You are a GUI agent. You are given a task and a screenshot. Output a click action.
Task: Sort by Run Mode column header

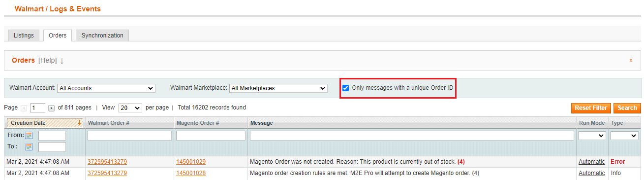coord(592,123)
